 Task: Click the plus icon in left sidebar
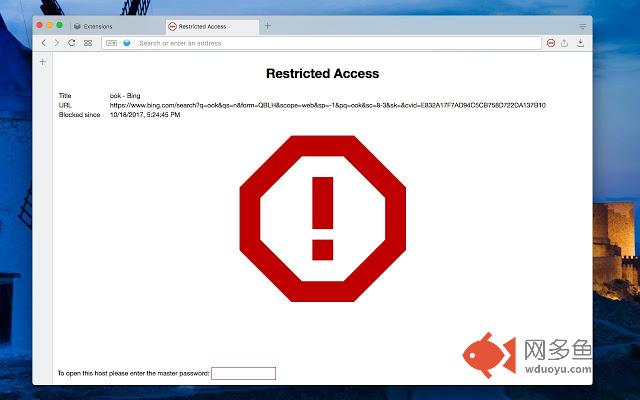[42, 62]
